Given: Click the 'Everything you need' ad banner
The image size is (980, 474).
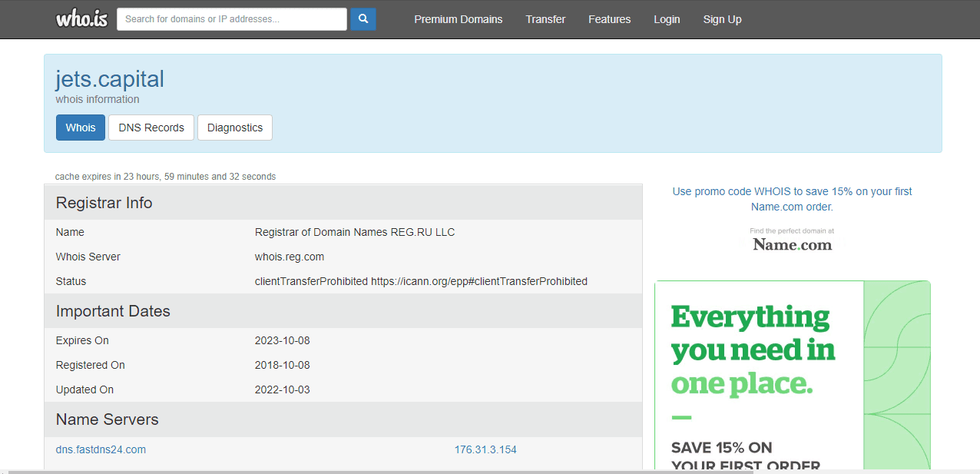Looking at the screenshot, I should click(792, 375).
